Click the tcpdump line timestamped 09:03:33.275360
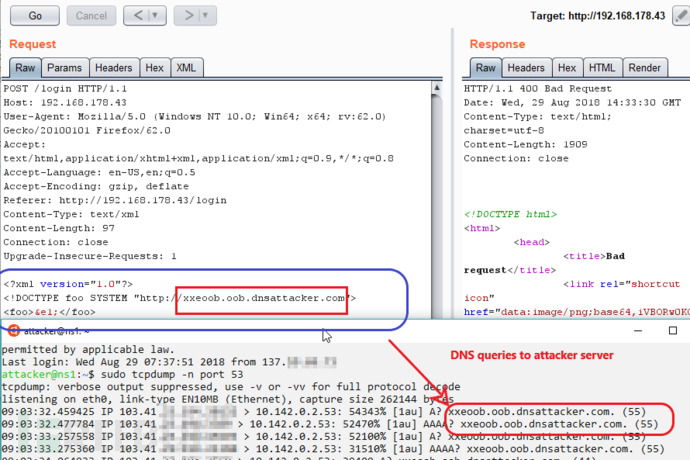The image size is (690, 460). pyautogui.click(x=333, y=449)
